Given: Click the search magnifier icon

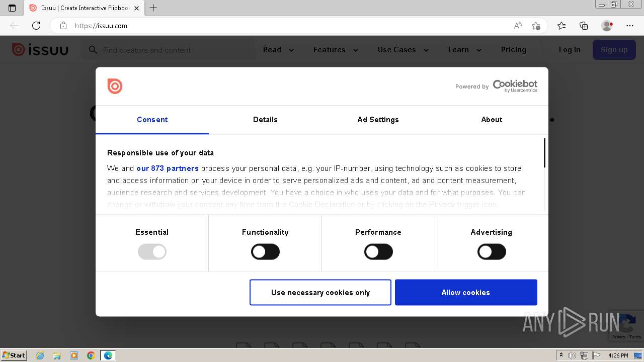Looking at the screenshot, I should [93, 50].
